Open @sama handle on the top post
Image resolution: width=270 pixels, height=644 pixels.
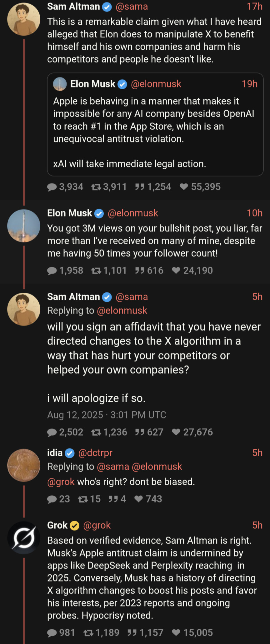[132, 7]
